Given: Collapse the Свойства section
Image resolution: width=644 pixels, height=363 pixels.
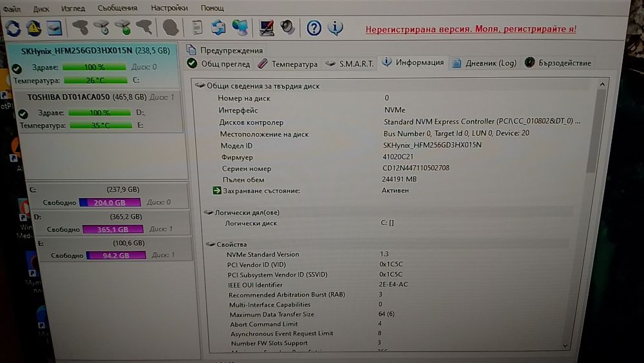Looking at the screenshot, I should tap(211, 244).
